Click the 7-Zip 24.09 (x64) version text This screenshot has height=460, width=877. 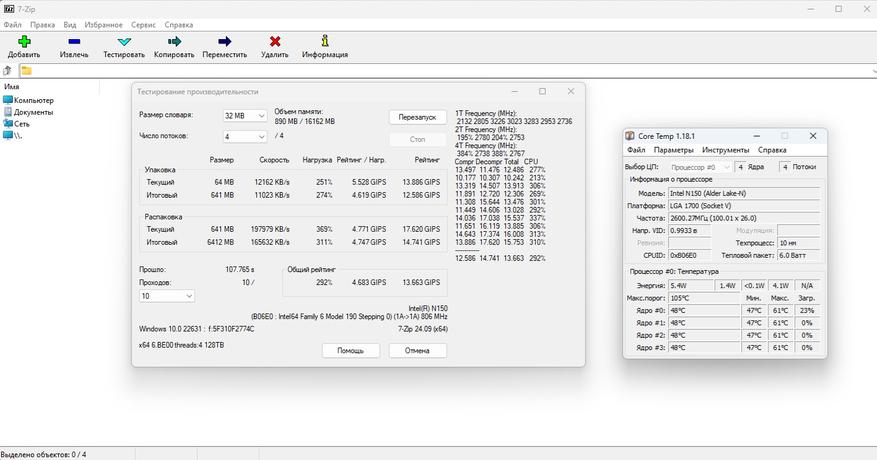click(423, 329)
